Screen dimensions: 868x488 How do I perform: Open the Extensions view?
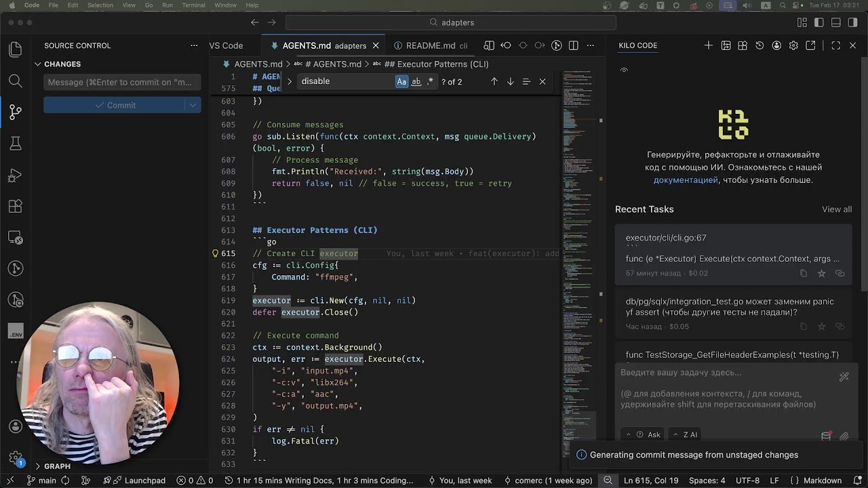(15, 206)
